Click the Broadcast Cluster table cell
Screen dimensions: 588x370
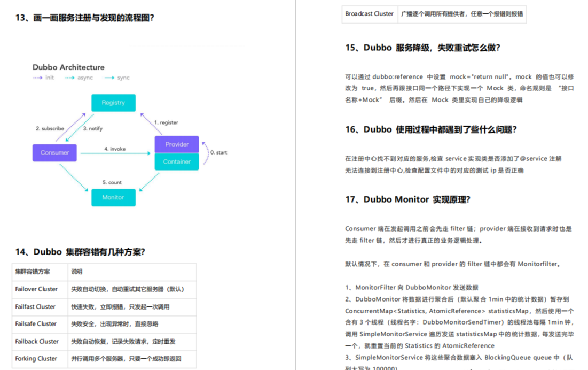point(369,14)
